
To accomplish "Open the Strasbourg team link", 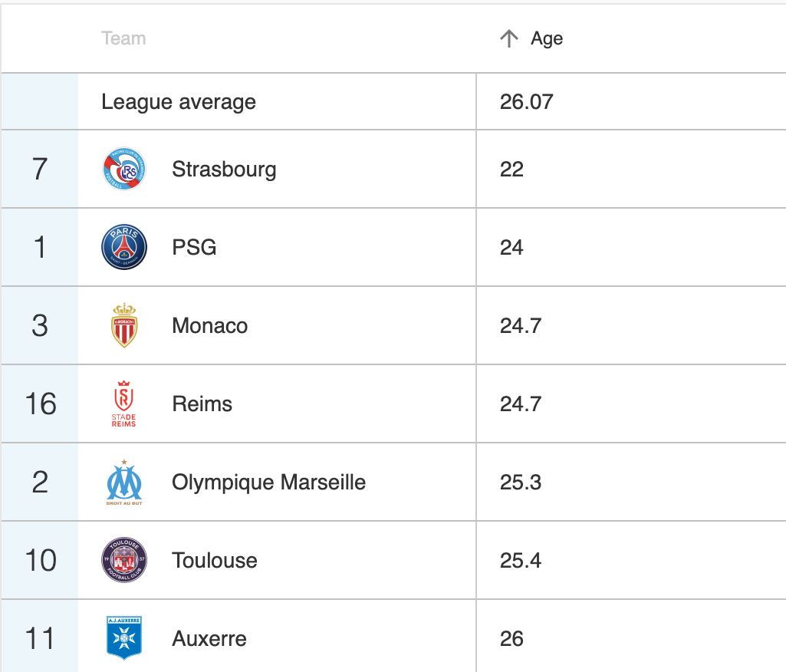I will click(x=224, y=169).
